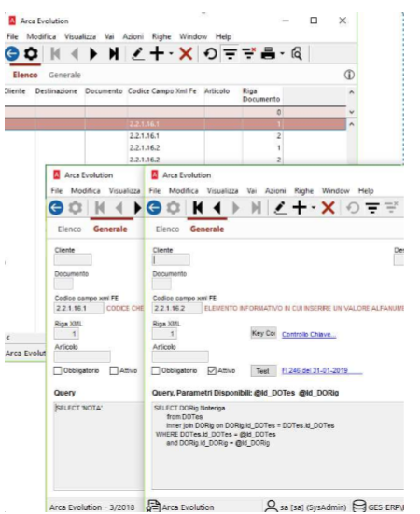Click edit pencil in right front window

(x=280, y=207)
